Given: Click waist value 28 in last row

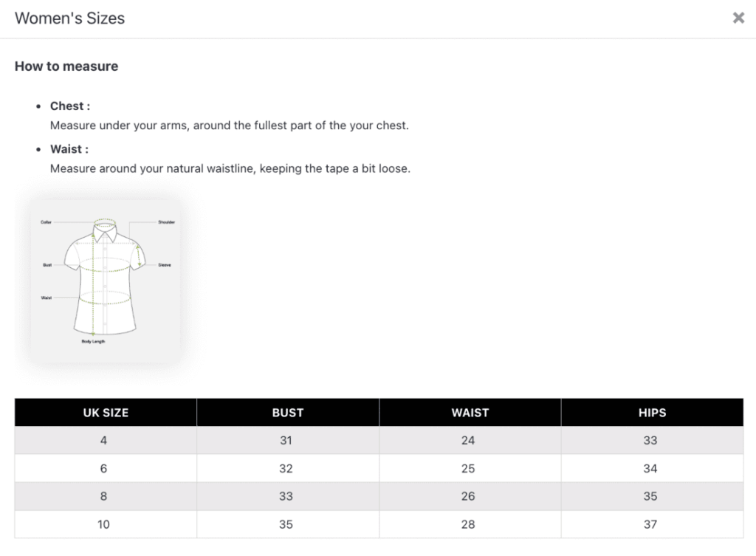Looking at the screenshot, I should coord(468,524).
